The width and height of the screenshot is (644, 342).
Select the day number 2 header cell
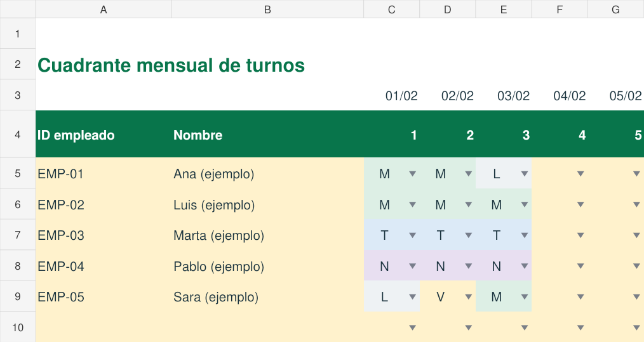pyautogui.click(x=448, y=135)
